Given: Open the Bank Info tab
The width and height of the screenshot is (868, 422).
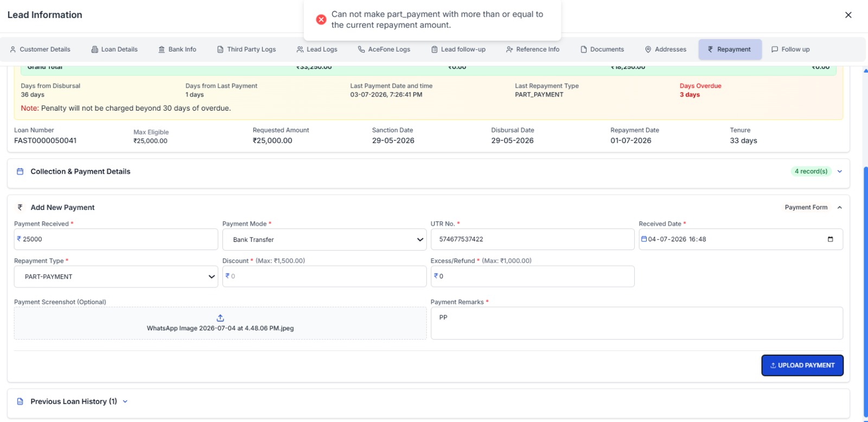Looking at the screenshot, I should 177,49.
